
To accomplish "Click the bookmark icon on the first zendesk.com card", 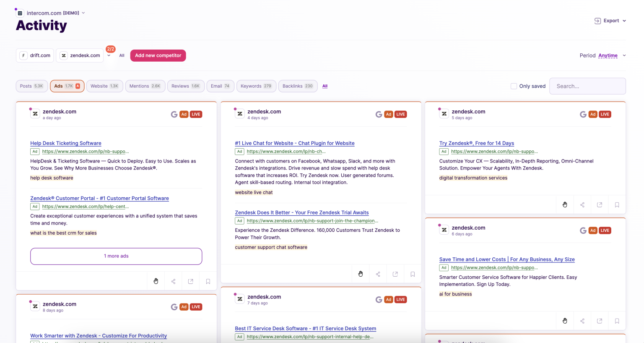I will [x=208, y=281].
